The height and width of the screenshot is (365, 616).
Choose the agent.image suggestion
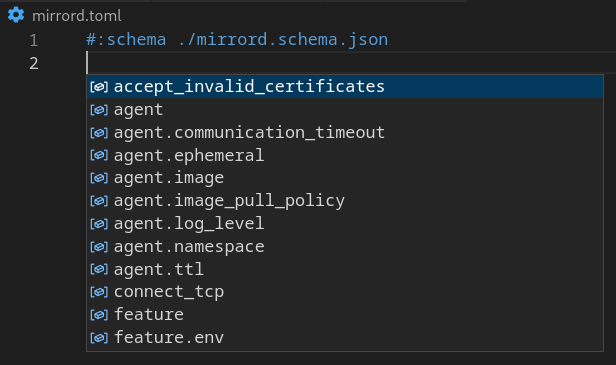[345, 178]
